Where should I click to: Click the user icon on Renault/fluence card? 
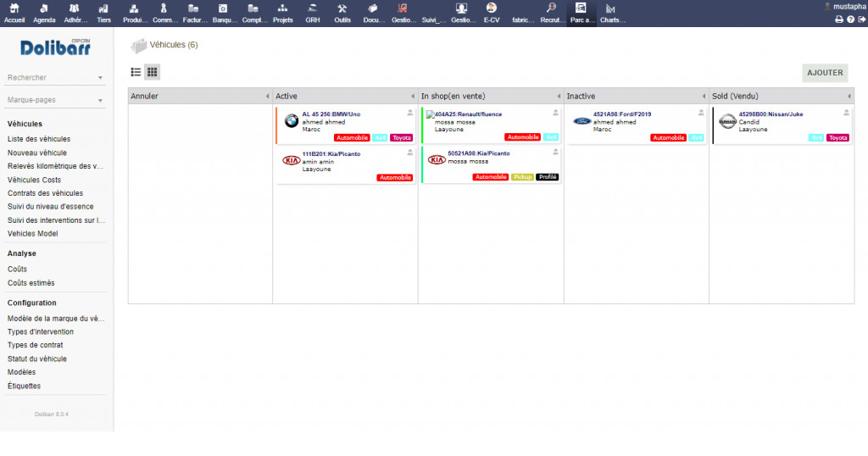point(555,113)
